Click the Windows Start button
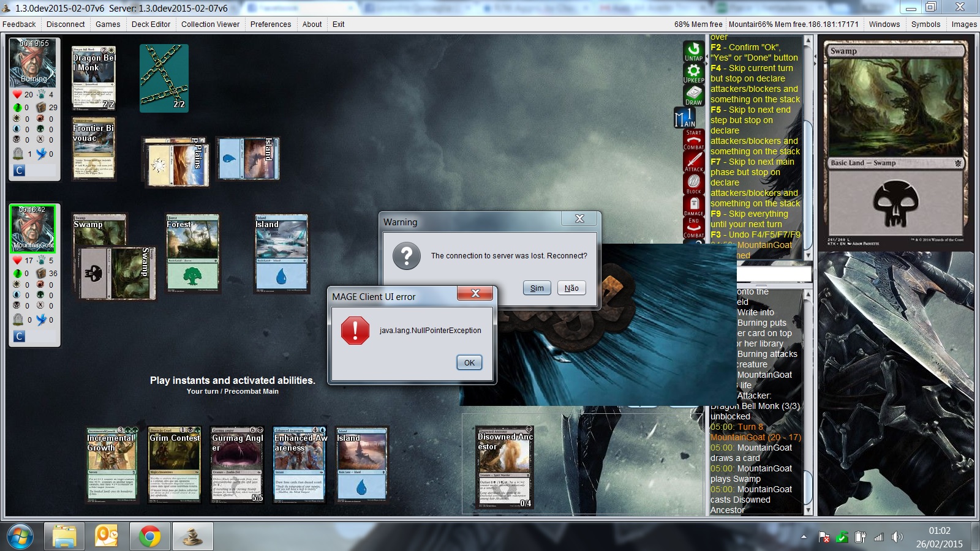Viewport: 980px width, 551px height. [x=20, y=537]
